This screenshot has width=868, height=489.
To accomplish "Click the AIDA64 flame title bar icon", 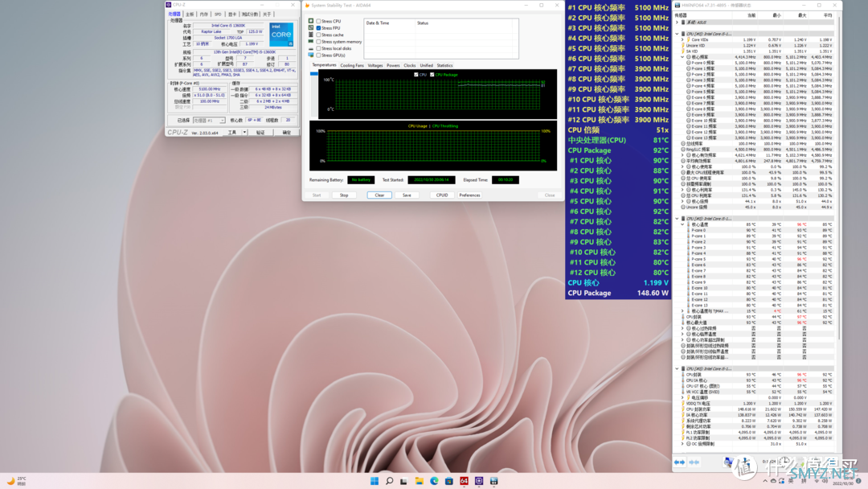I will click(x=307, y=5).
